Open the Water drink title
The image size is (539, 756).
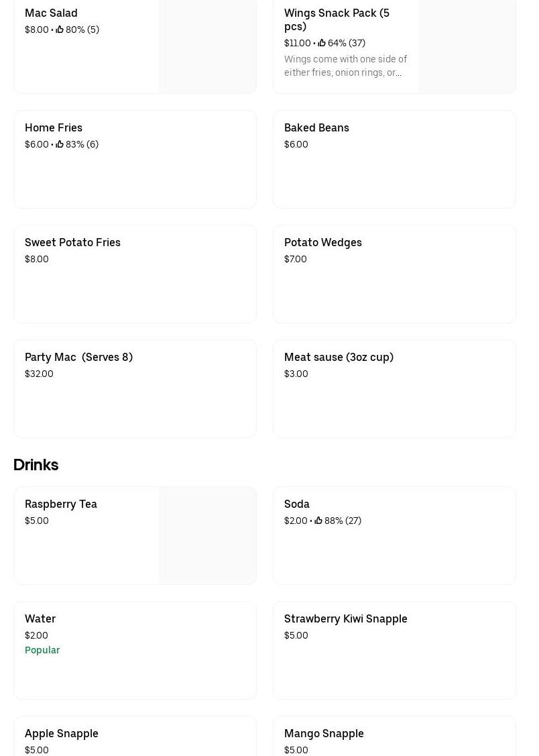coord(40,618)
